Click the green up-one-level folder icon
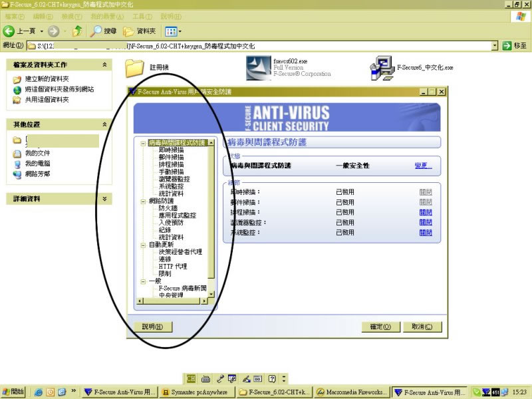The width and height of the screenshot is (532, 399). [x=77, y=31]
